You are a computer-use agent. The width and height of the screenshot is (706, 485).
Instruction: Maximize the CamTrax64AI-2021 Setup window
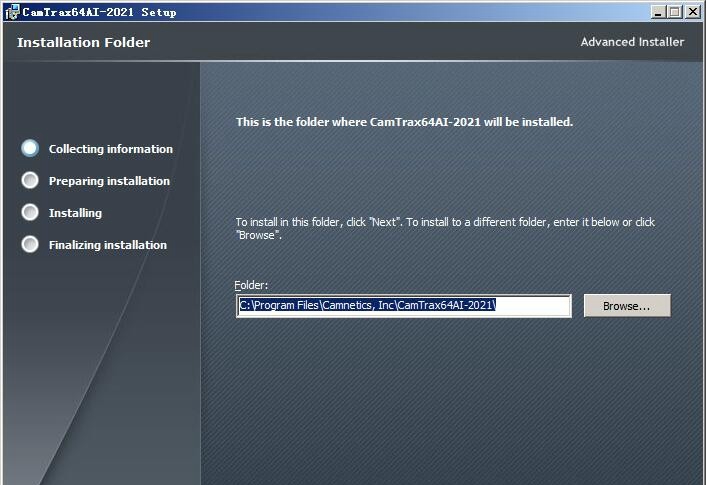675,12
